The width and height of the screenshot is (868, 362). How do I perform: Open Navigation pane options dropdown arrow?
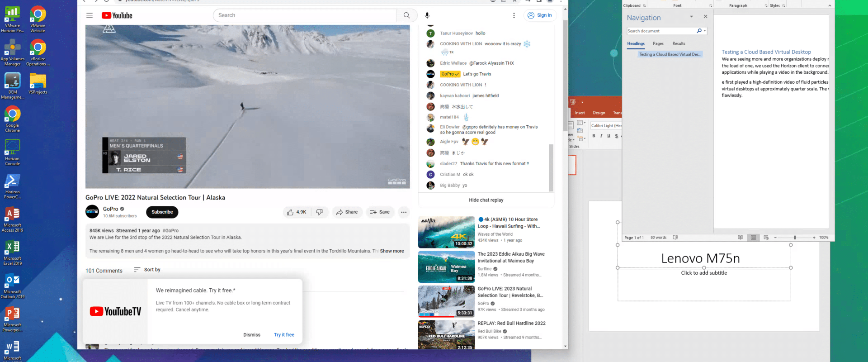691,17
